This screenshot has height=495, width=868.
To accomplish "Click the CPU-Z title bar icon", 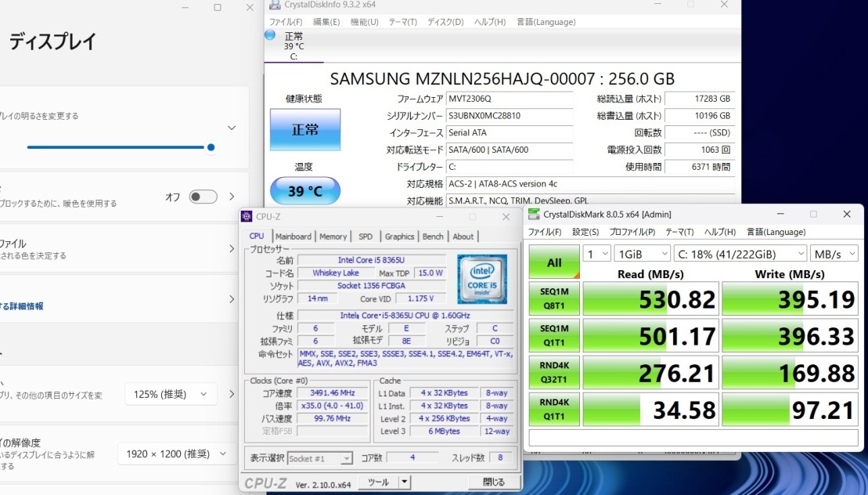I will pos(247,217).
